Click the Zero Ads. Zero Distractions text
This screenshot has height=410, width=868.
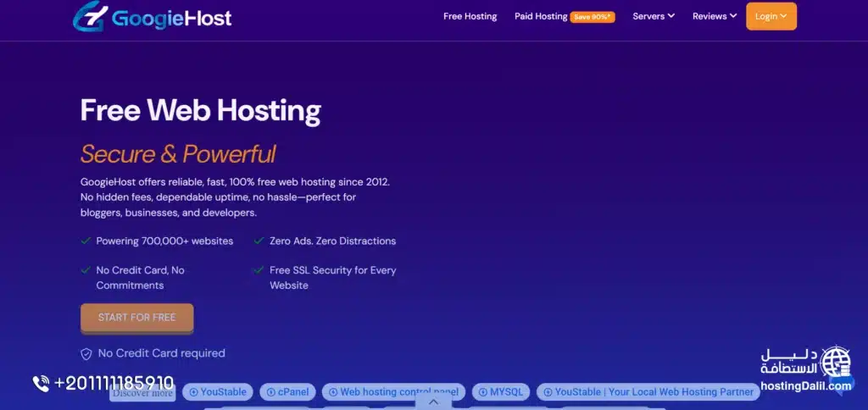tap(332, 241)
